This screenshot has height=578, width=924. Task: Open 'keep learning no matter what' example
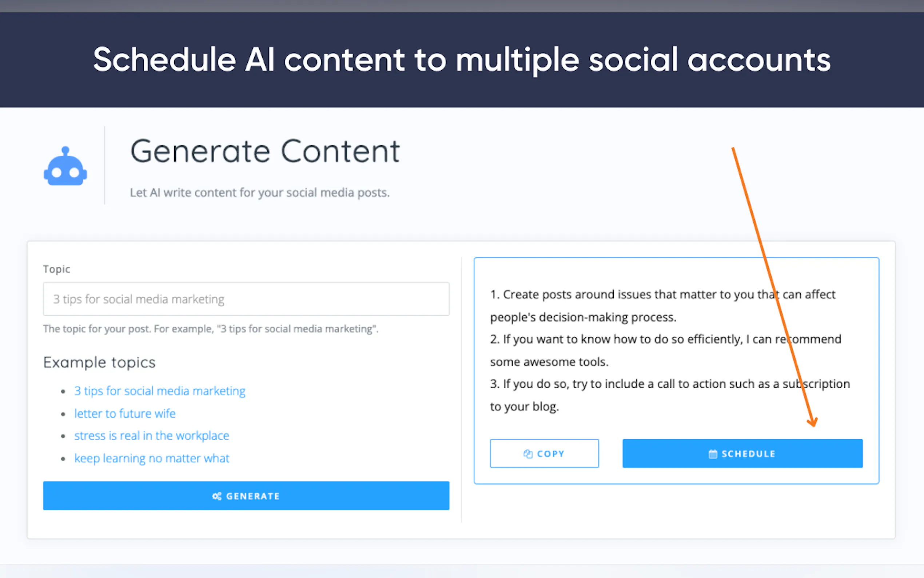[152, 458]
